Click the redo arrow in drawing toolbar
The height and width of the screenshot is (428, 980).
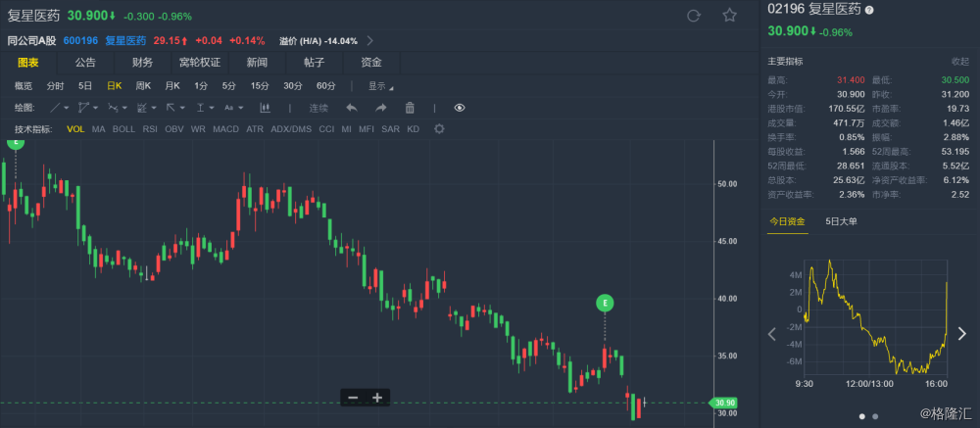click(x=381, y=108)
